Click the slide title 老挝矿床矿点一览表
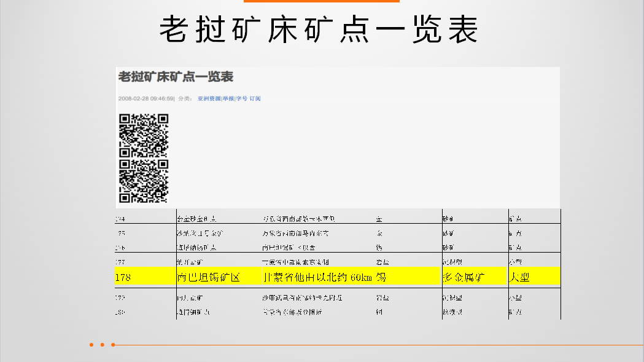 pyautogui.click(x=319, y=30)
